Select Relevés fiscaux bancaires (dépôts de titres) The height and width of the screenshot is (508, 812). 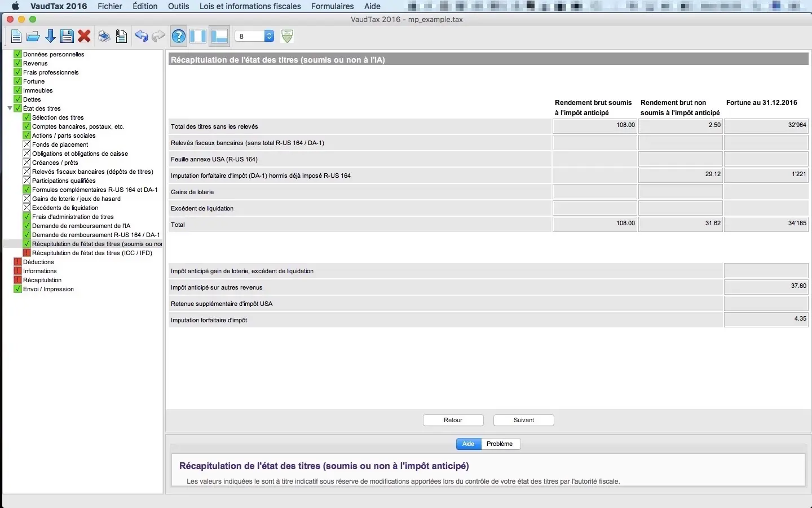coord(92,172)
